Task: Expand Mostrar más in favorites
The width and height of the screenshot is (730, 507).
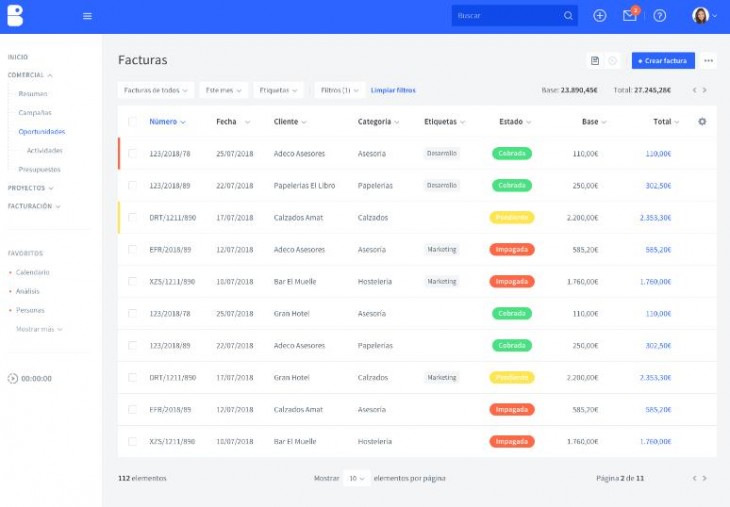Action: tap(39, 329)
